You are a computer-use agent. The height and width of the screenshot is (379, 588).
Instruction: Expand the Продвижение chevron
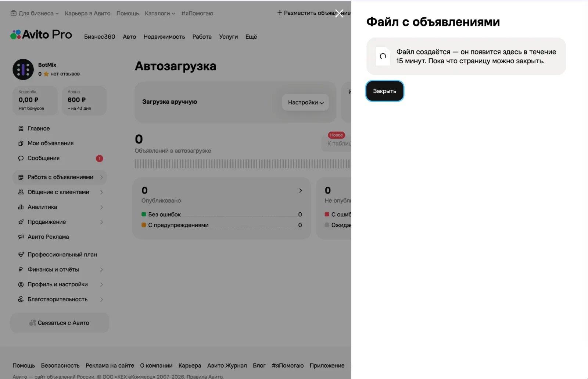pos(102,222)
